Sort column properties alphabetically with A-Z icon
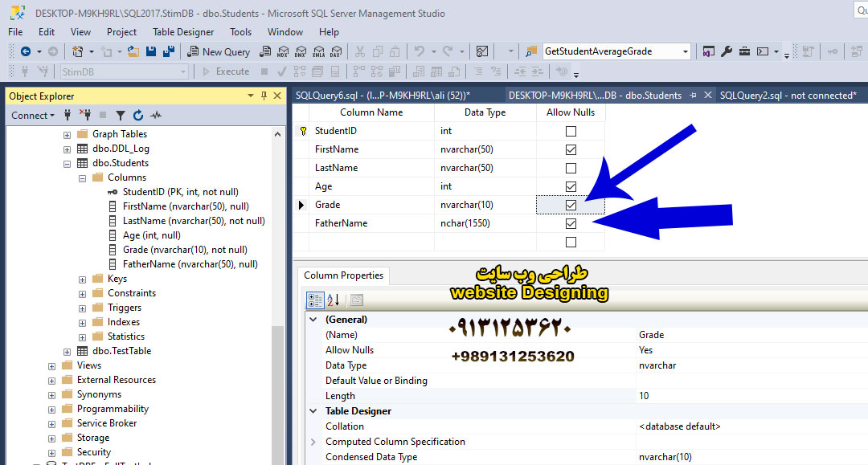Image resolution: width=868 pixels, height=465 pixels. (334, 300)
